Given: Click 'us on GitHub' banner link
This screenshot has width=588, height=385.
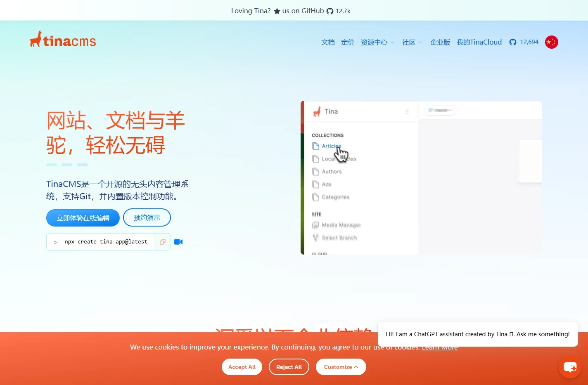Looking at the screenshot, I should [x=303, y=11].
